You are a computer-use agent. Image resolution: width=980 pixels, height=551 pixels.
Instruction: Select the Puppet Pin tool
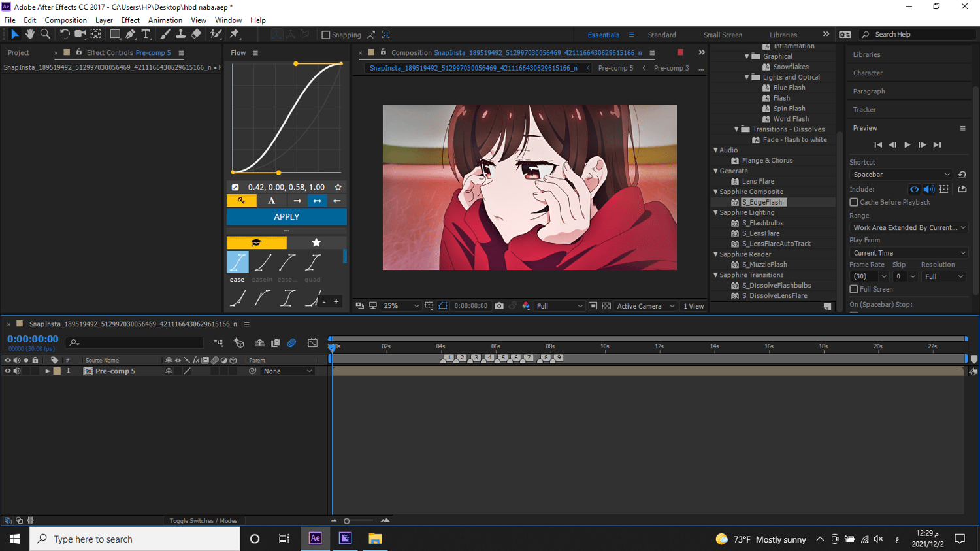[x=235, y=34]
